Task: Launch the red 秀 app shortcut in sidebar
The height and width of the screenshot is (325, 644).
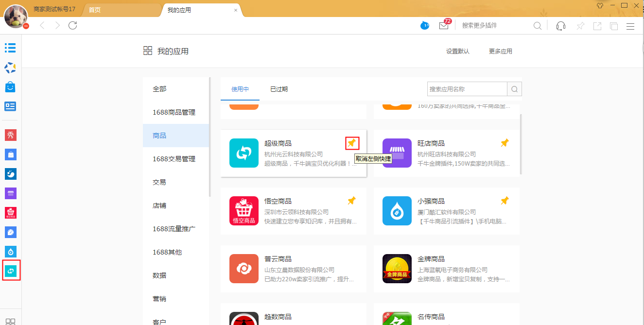Action: click(10, 135)
